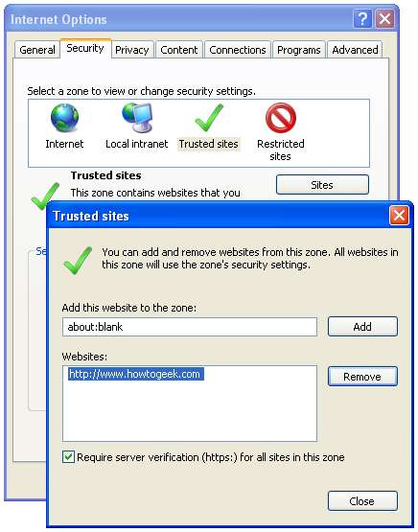Switch to the Privacy tab

point(132,50)
